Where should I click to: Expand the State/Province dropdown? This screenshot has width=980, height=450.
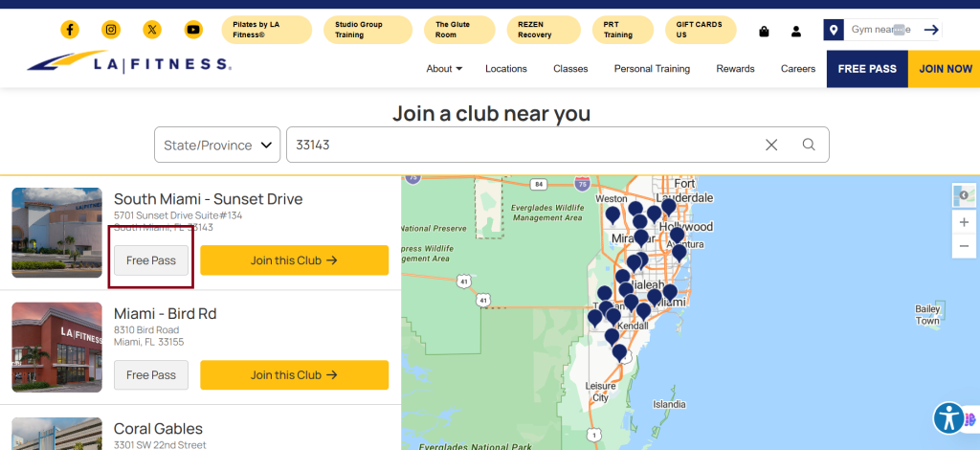tap(217, 145)
